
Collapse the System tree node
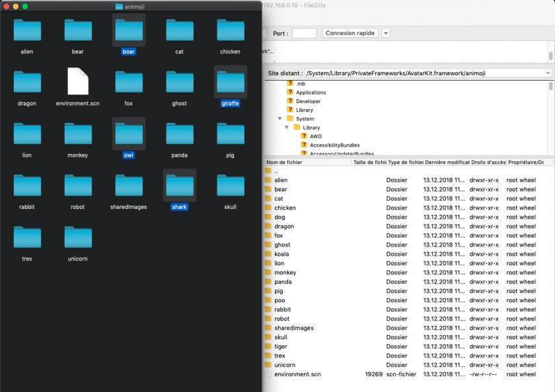click(x=280, y=119)
